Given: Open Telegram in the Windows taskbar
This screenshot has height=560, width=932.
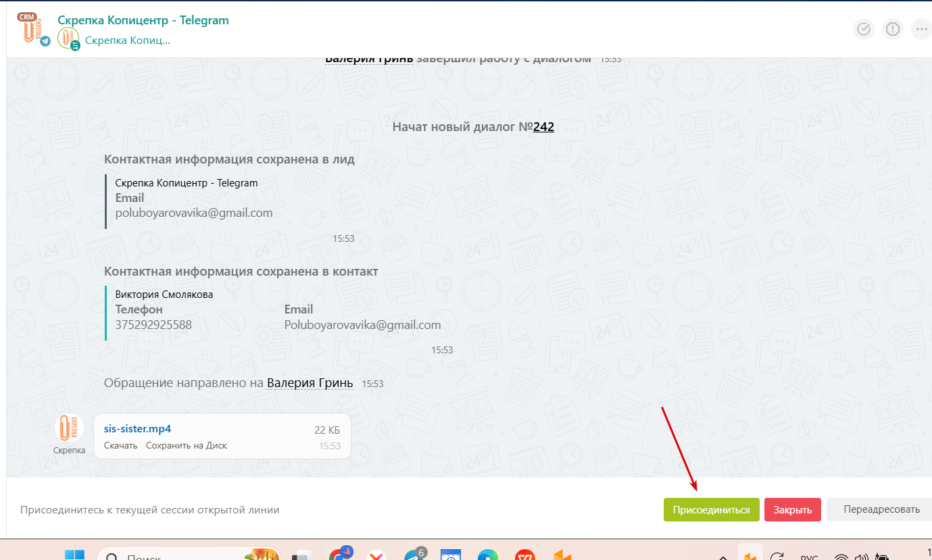Looking at the screenshot, I should pyautogui.click(x=414, y=555).
